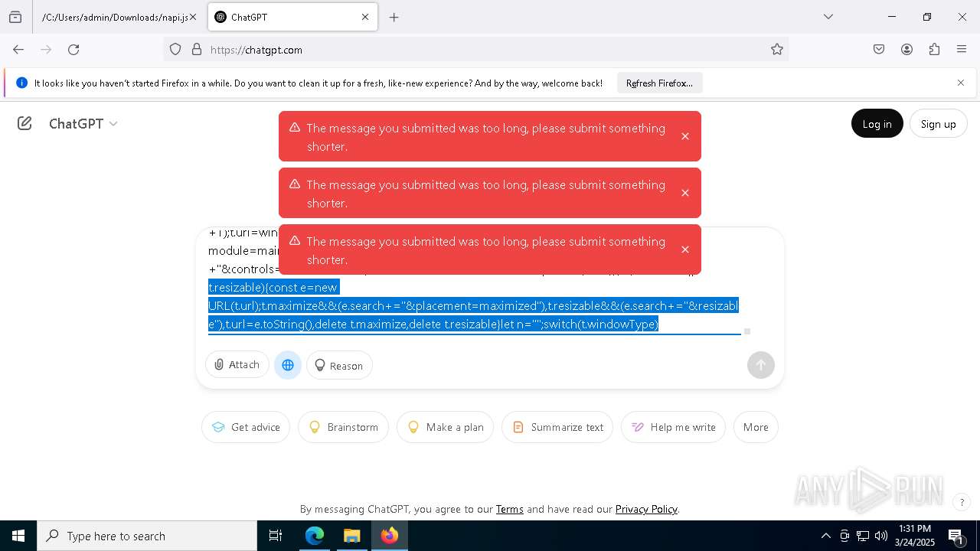
Task: Close the napi.js tab
Action: (193, 17)
